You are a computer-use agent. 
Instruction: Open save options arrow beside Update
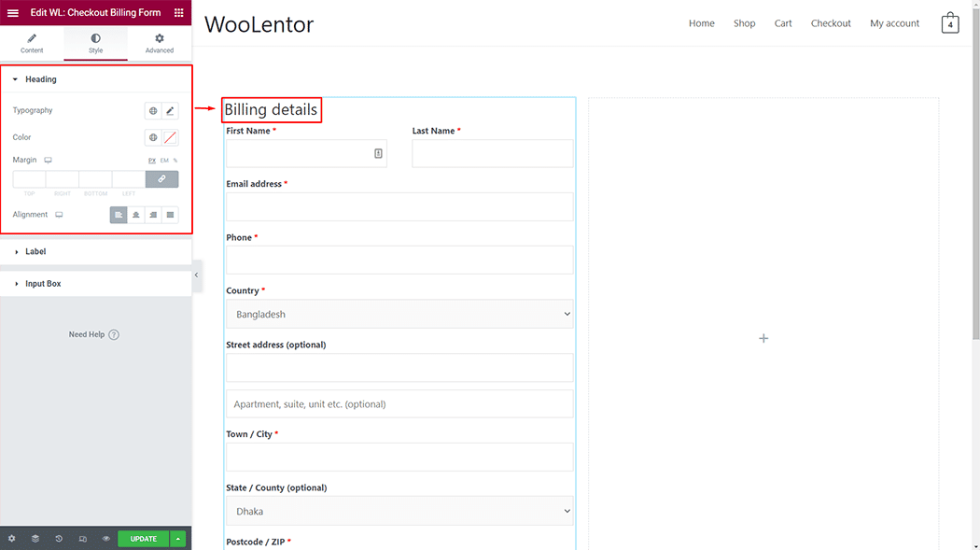(x=178, y=539)
